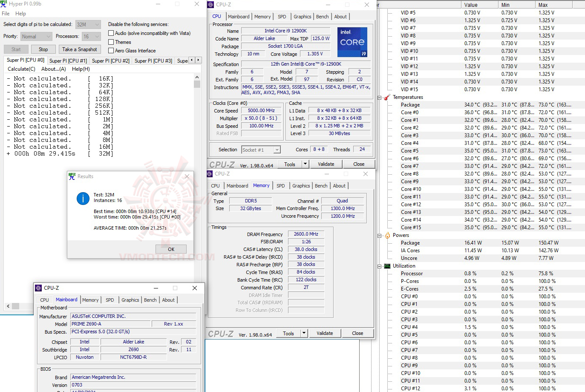
Task: Click the CPU-Z icon on Mainboard window
Action: coord(39,288)
